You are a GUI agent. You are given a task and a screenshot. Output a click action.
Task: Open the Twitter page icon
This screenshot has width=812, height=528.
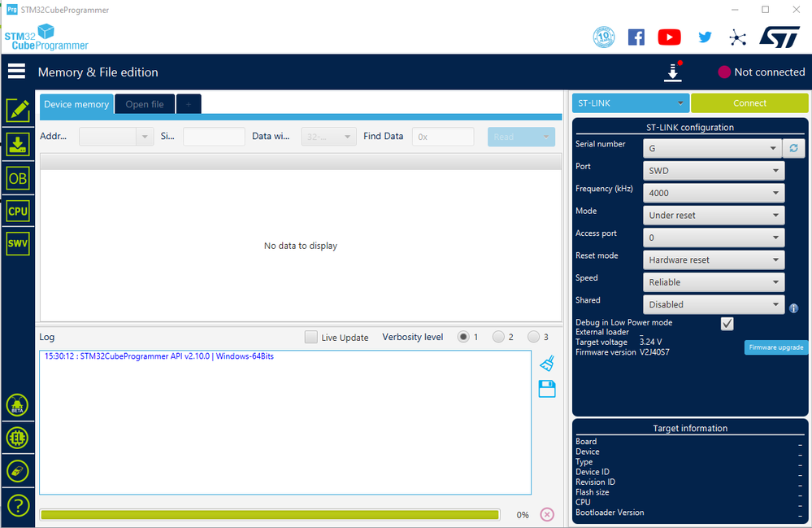(705, 37)
